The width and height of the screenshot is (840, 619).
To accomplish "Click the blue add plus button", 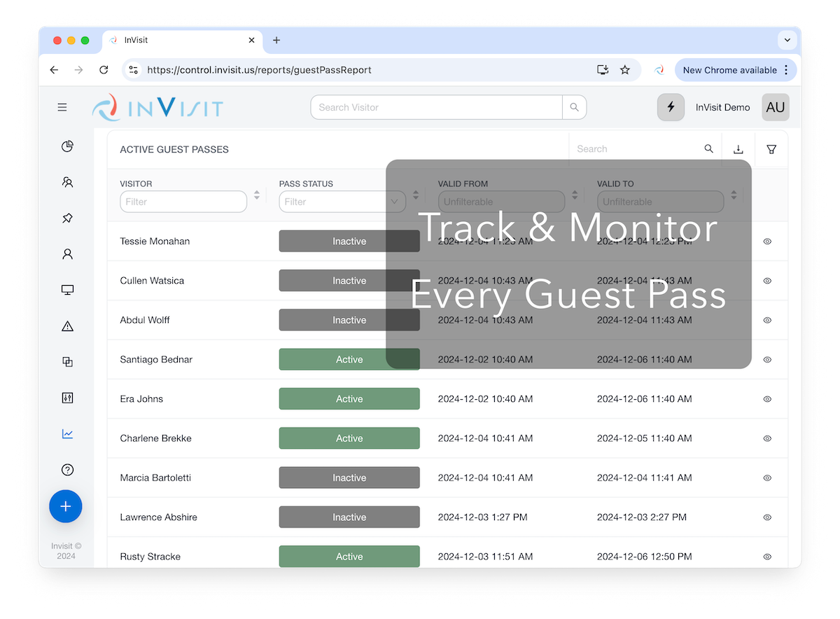I will [66, 506].
